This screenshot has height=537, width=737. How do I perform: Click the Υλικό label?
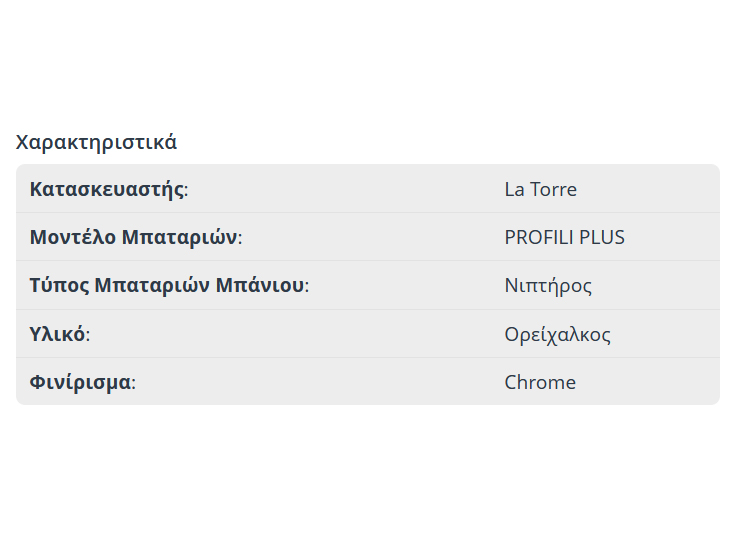point(58,334)
